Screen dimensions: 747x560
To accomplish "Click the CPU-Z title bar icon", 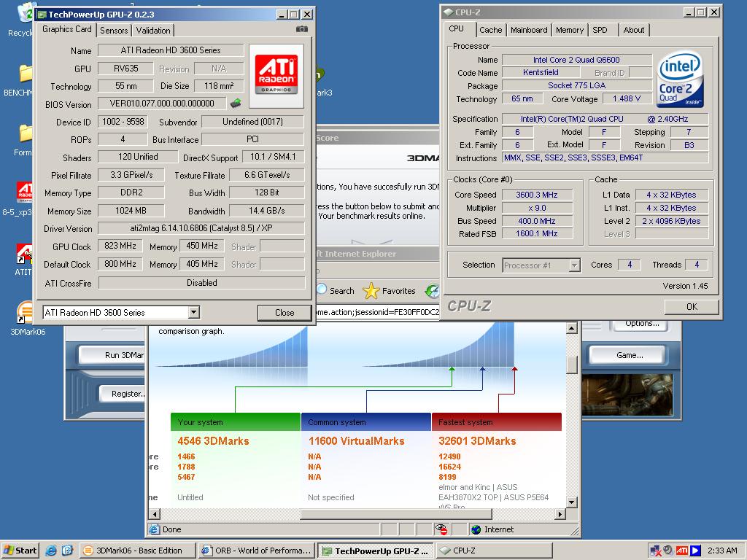I will [x=448, y=12].
